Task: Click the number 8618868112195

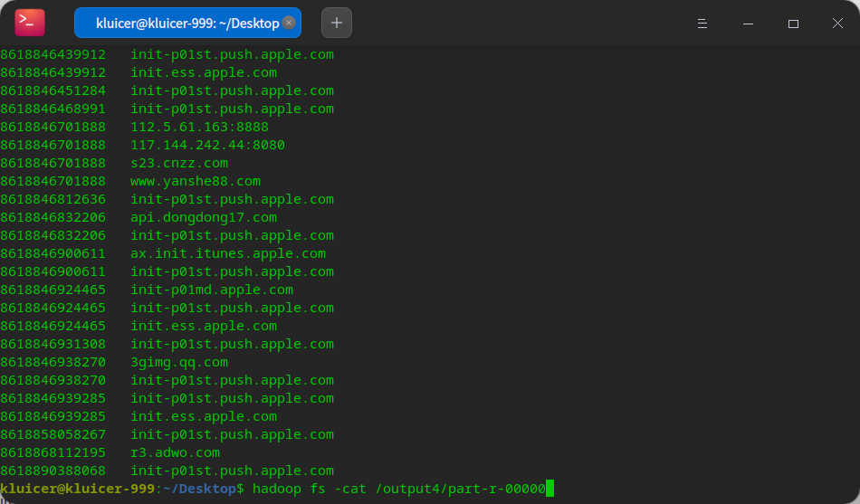Action: 53,452
